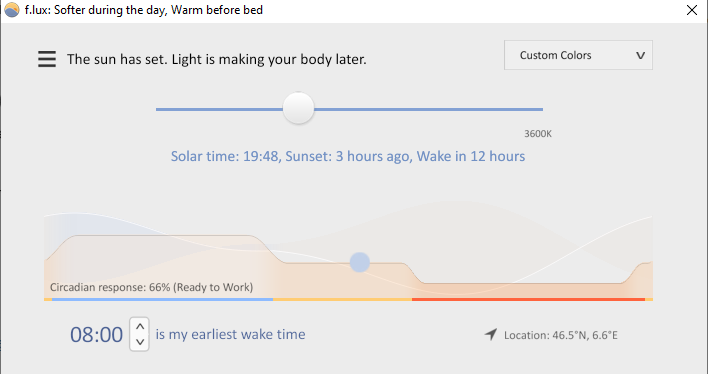Click the color temperature slider handle
The width and height of the screenshot is (708, 374).
pyautogui.click(x=298, y=108)
